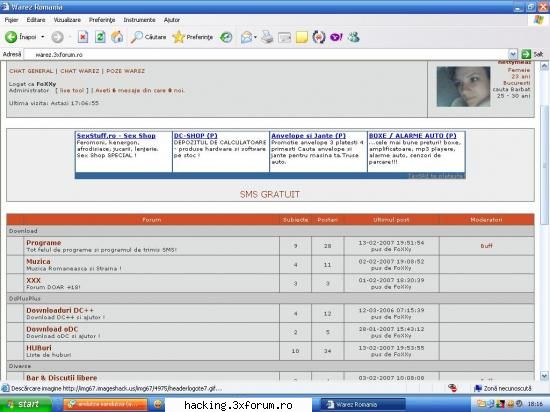Open the Preferințe menu in menu bar
The image size is (550, 412).
102,20
